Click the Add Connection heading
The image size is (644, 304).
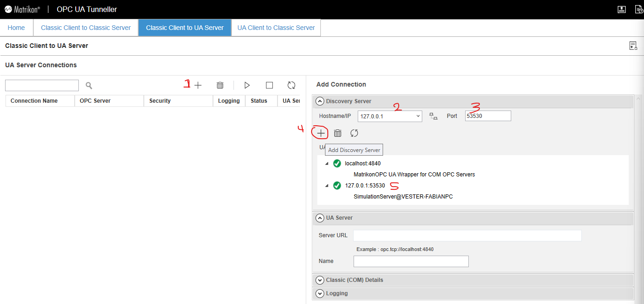point(341,84)
